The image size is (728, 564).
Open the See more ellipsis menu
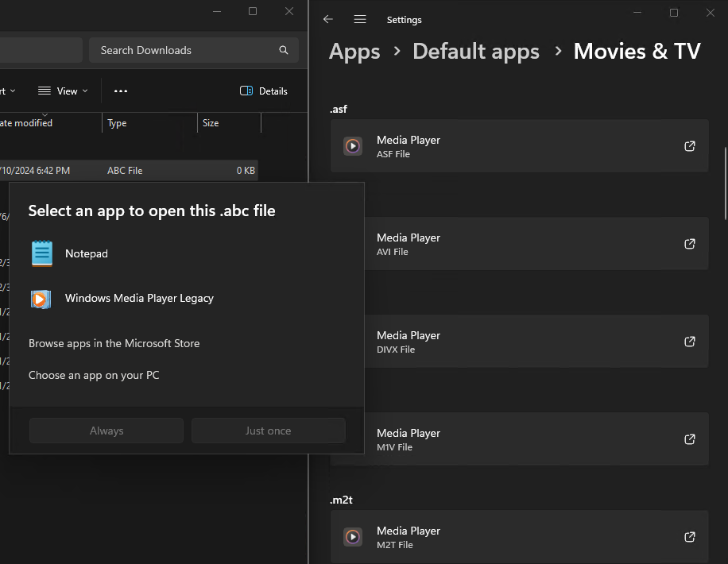pyautogui.click(x=121, y=91)
